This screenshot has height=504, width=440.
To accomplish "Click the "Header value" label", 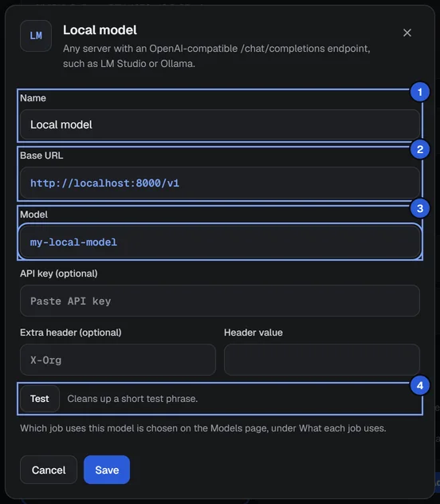I will (253, 333).
